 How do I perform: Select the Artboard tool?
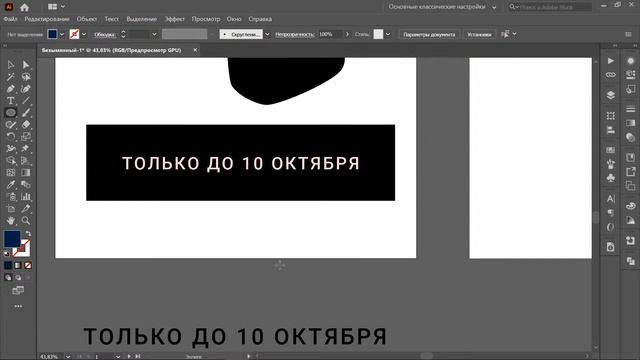(11, 209)
